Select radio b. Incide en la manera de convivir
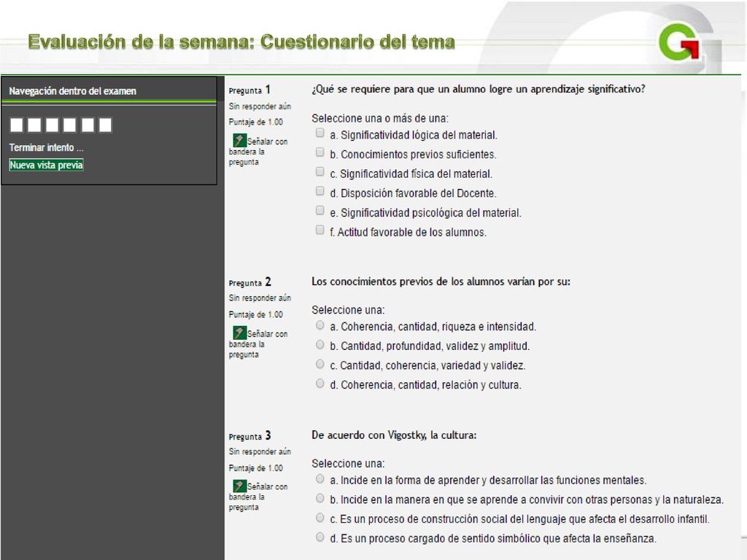Image resolution: width=747 pixels, height=560 pixels. (320, 499)
